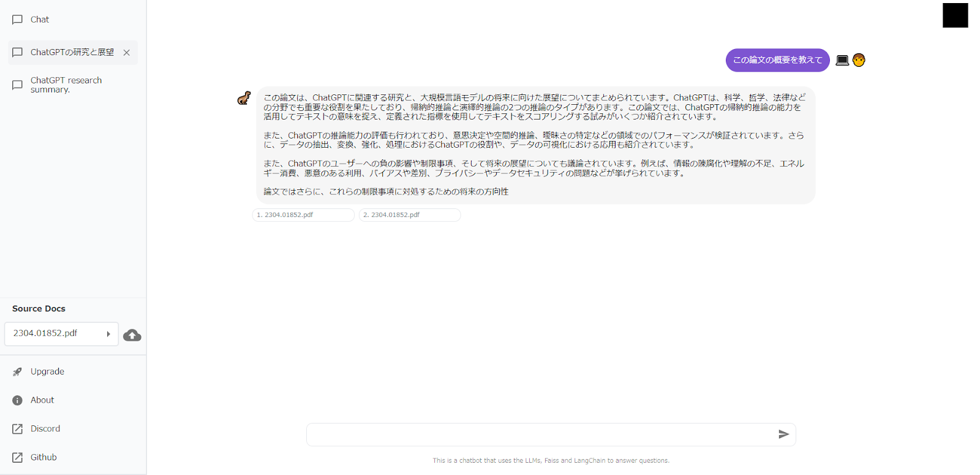
Task: Open second source reference 2. 2304.01852.pdf
Action: (x=410, y=215)
